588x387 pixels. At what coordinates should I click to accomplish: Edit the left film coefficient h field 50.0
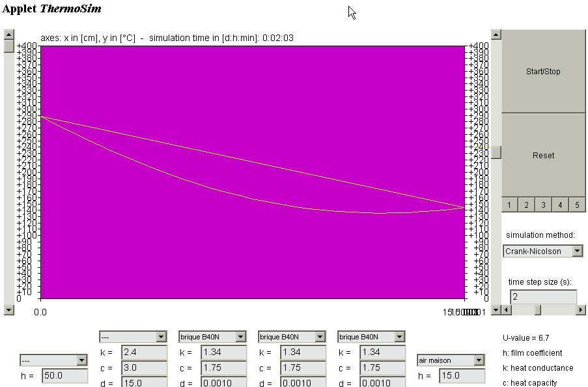tap(65, 375)
